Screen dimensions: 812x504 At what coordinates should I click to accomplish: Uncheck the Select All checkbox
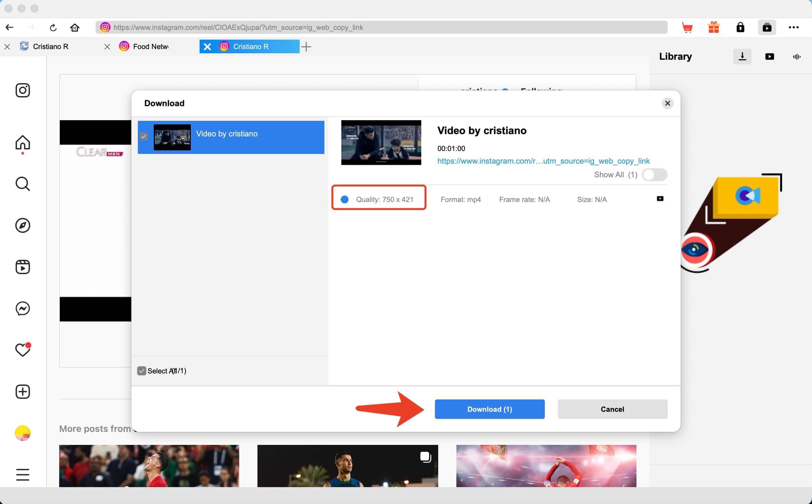point(141,371)
